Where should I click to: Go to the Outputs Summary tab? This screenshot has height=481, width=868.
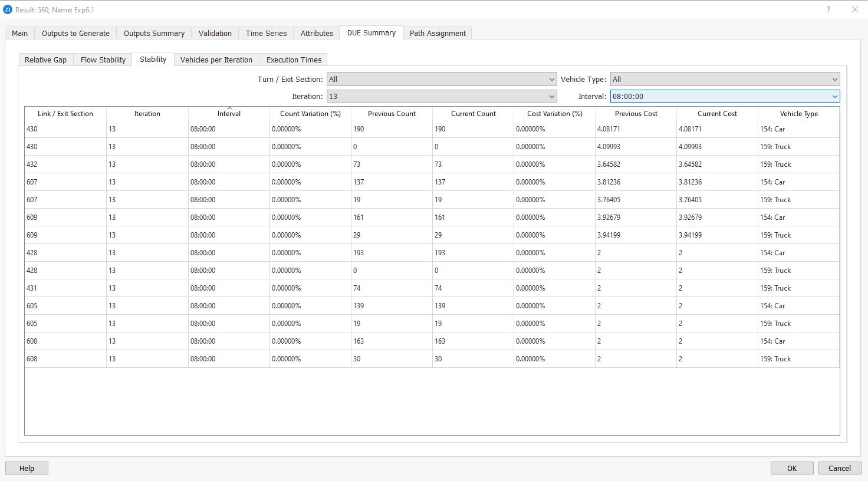tap(154, 33)
